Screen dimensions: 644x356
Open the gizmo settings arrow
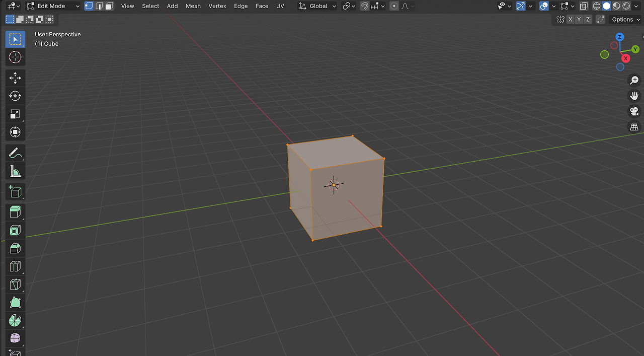pyautogui.click(x=530, y=6)
